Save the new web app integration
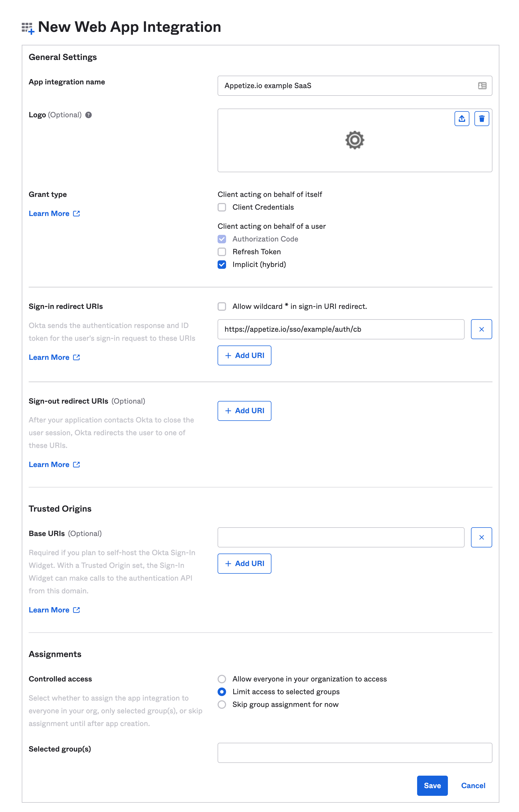Image resolution: width=519 pixels, height=812 pixels. click(432, 786)
